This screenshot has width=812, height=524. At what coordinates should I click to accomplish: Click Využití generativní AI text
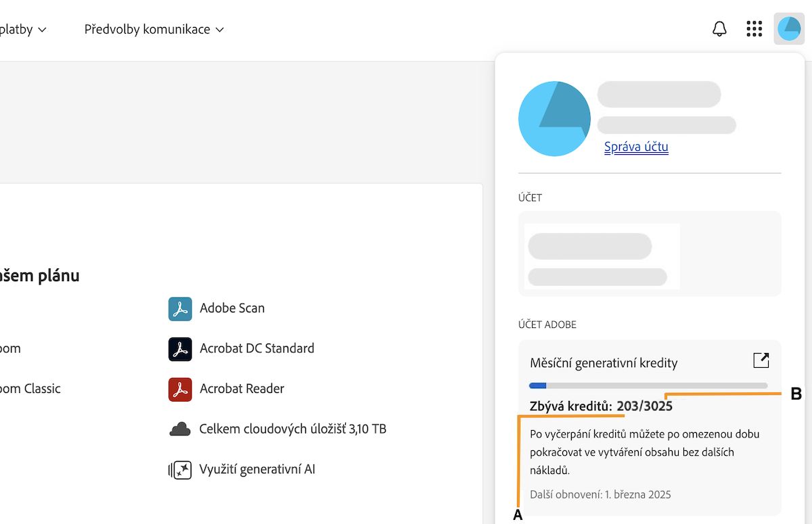pyautogui.click(x=257, y=470)
